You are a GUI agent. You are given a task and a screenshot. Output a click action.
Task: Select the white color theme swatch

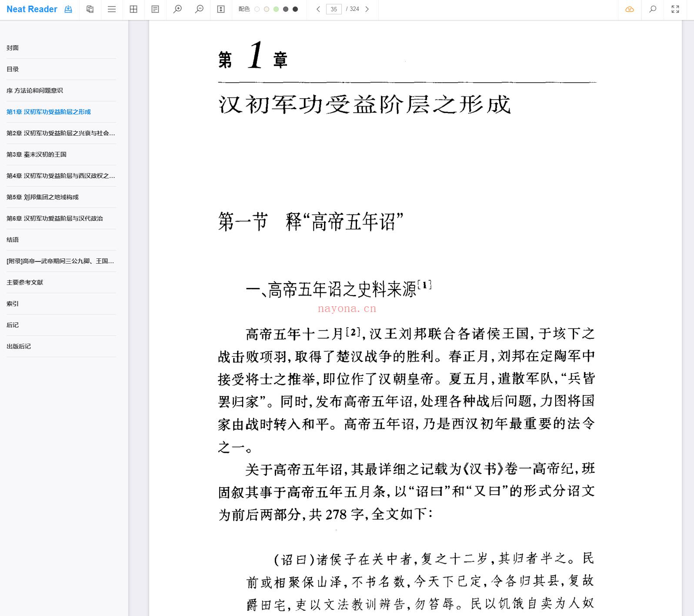(257, 9)
